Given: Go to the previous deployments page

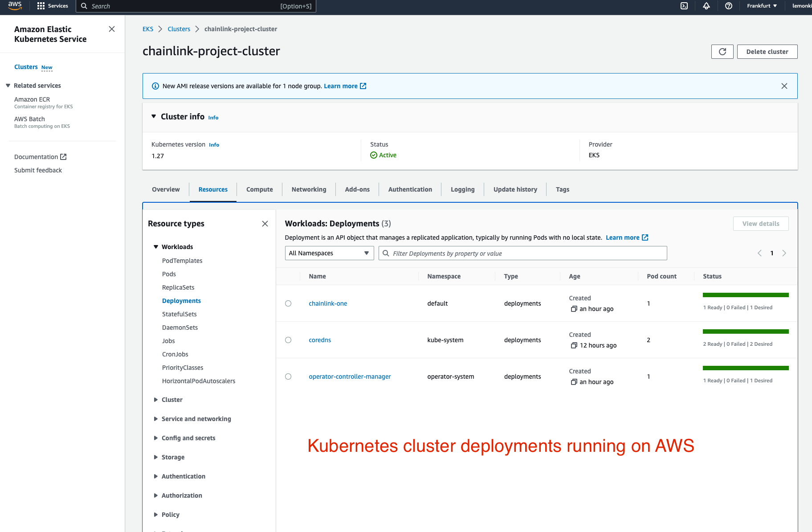Looking at the screenshot, I should click(759, 253).
